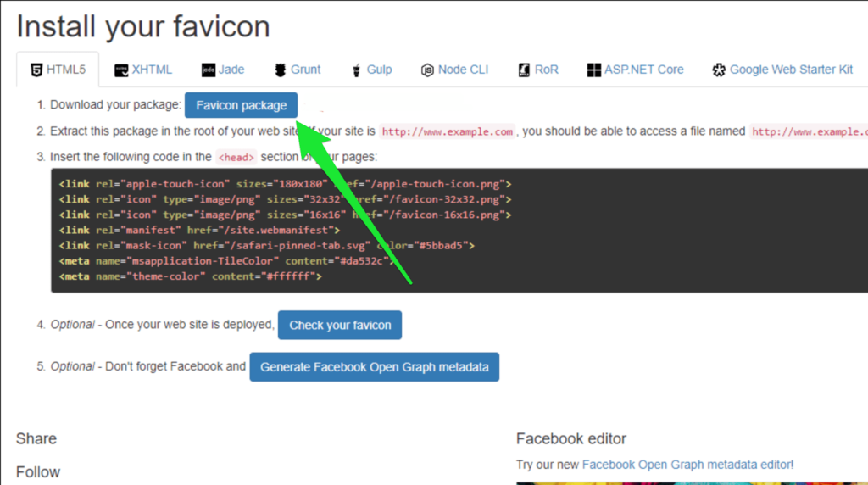Click the apple-touch-icon line in the code block
Screen dimensions: 868x485
(285, 184)
